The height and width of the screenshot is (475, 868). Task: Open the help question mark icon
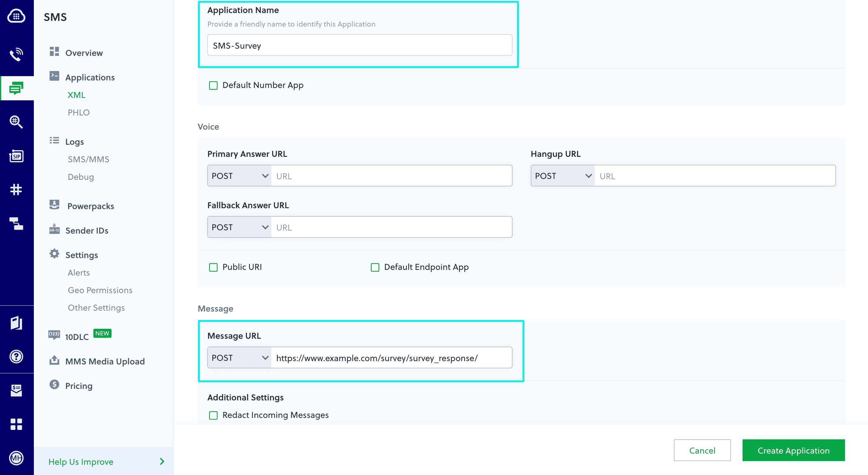pyautogui.click(x=17, y=357)
